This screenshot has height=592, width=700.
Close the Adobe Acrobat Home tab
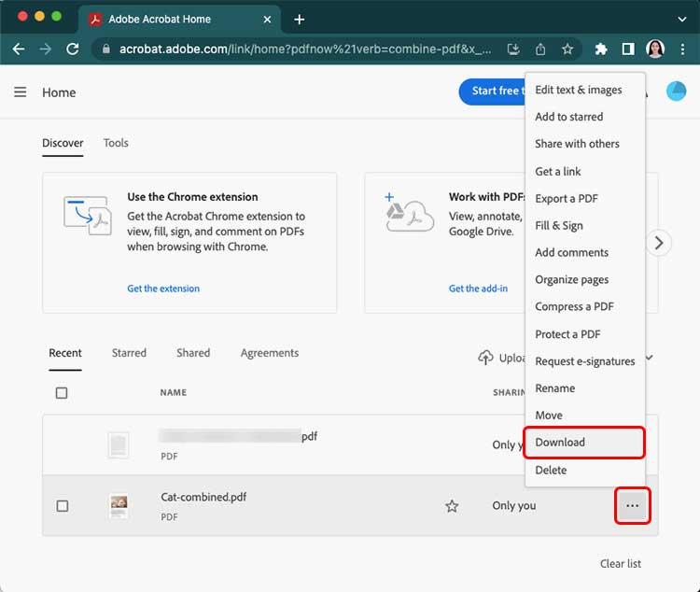[x=267, y=20]
